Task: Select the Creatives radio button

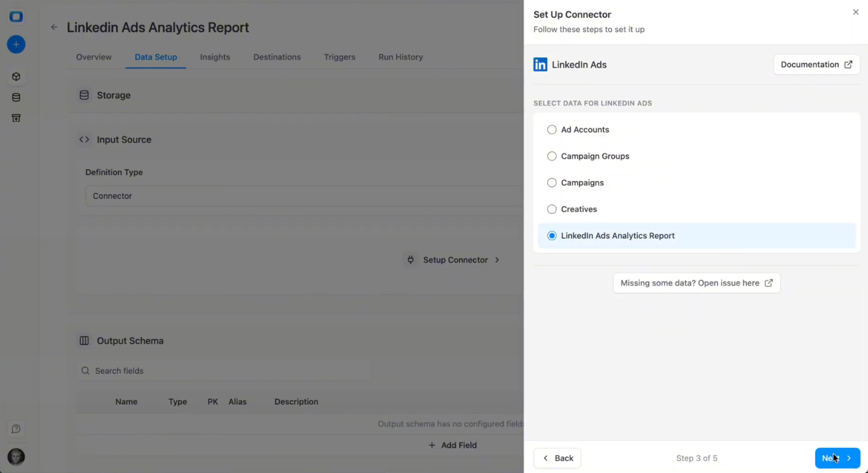Action: click(551, 209)
